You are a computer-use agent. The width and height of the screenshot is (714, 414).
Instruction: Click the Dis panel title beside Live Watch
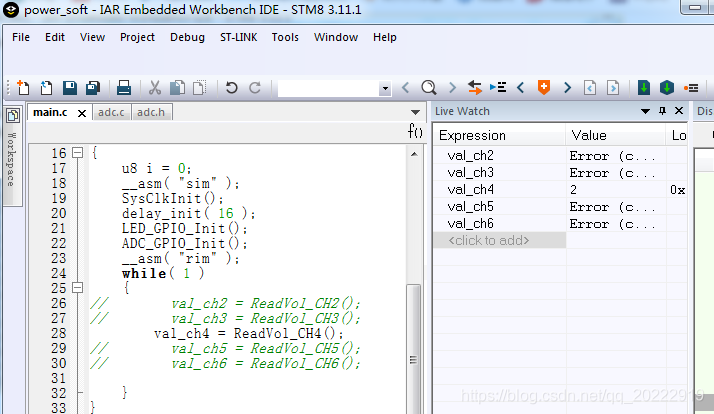[704, 111]
